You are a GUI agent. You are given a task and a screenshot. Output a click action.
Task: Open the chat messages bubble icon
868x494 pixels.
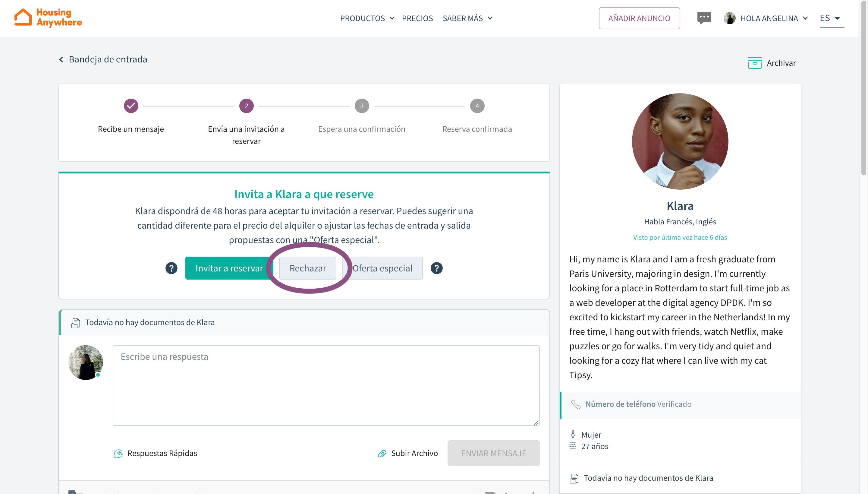point(704,17)
